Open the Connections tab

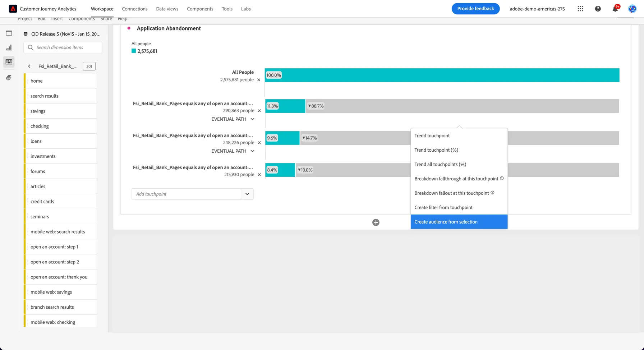[135, 9]
